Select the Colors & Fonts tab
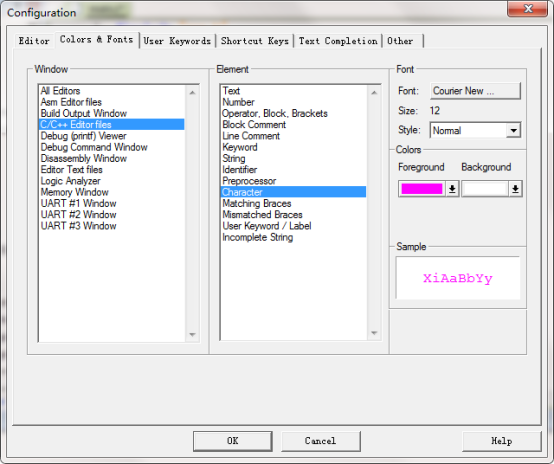This screenshot has height=464, width=554. 96,39
